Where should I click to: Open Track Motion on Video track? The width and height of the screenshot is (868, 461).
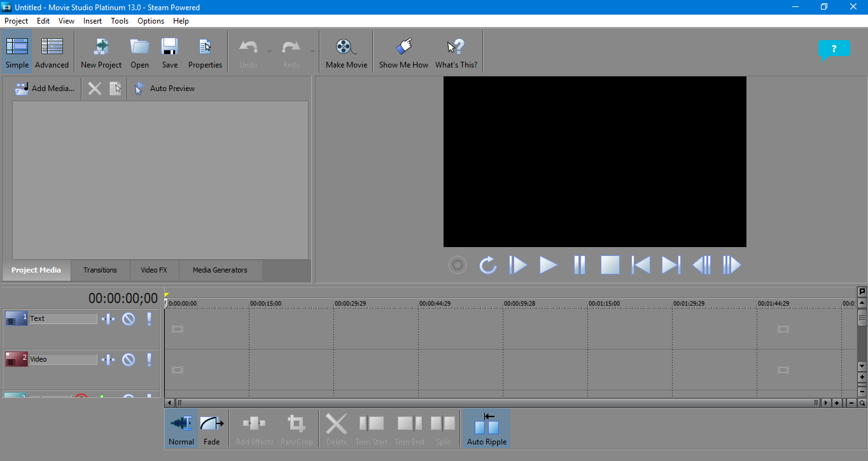click(x=109, y=360)
